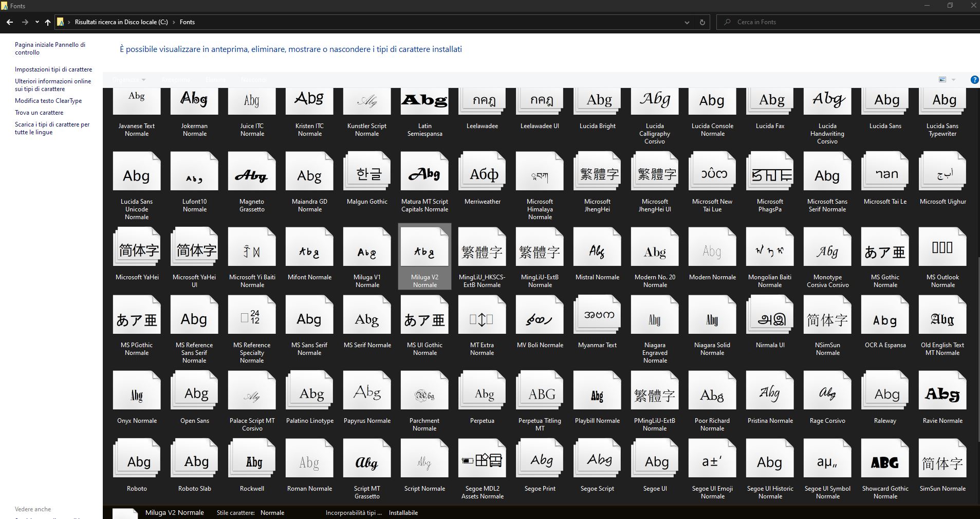The height and width of the screenshot is (519, 980).
Task: Hide Miluga V2 using Nascondi
Action: click(253, 80)
